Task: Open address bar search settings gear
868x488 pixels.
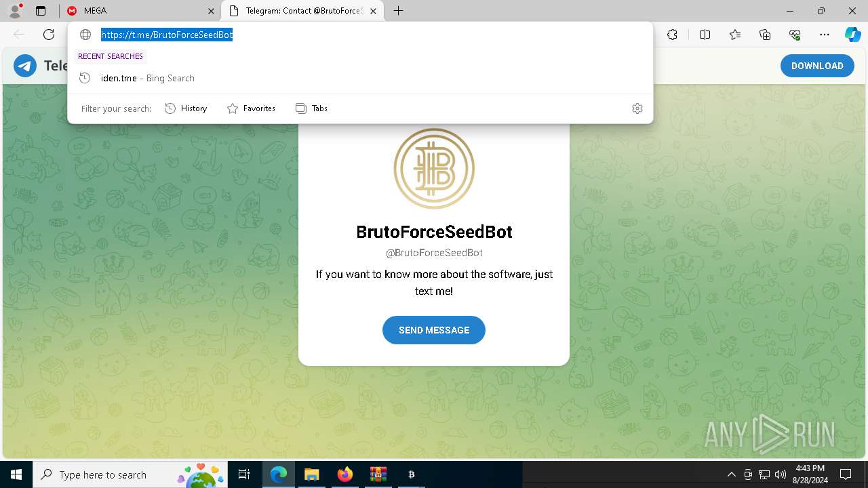Action: pyautogui.click(x=637, y=108)
